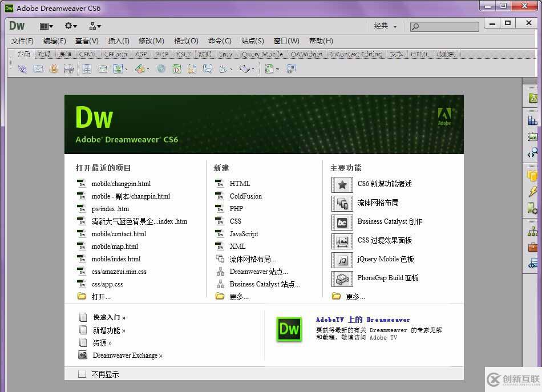
Task: Click the 更多... link under 新建
Action: pyautogui.click(x=239, y=297)
